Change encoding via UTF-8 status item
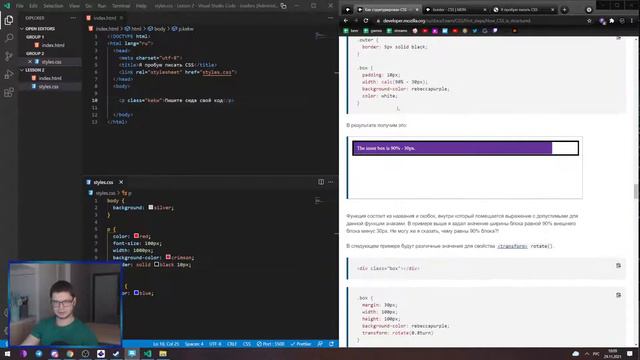This screenshot has height=360, width=640. 215,344
